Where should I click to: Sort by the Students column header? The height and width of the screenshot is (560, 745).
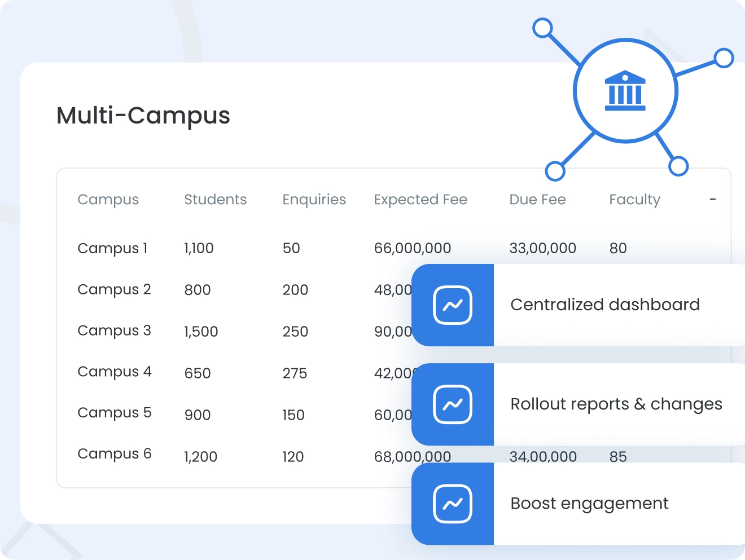(215, 200)
